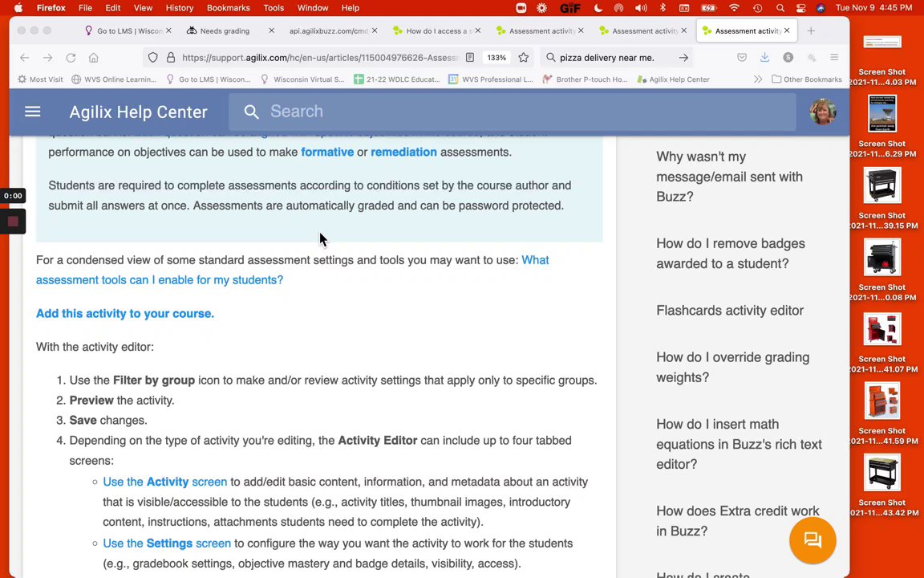Go to the Firefox home page icon
924x578 pixels.
pyautogui.click(x=93, y=57)
